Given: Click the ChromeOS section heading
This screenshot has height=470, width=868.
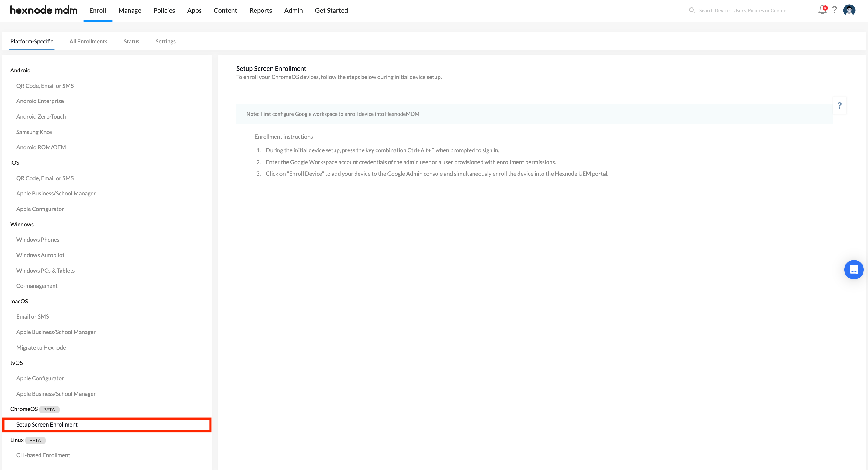Looking at the screenshot, I should (x=24, y=409).
